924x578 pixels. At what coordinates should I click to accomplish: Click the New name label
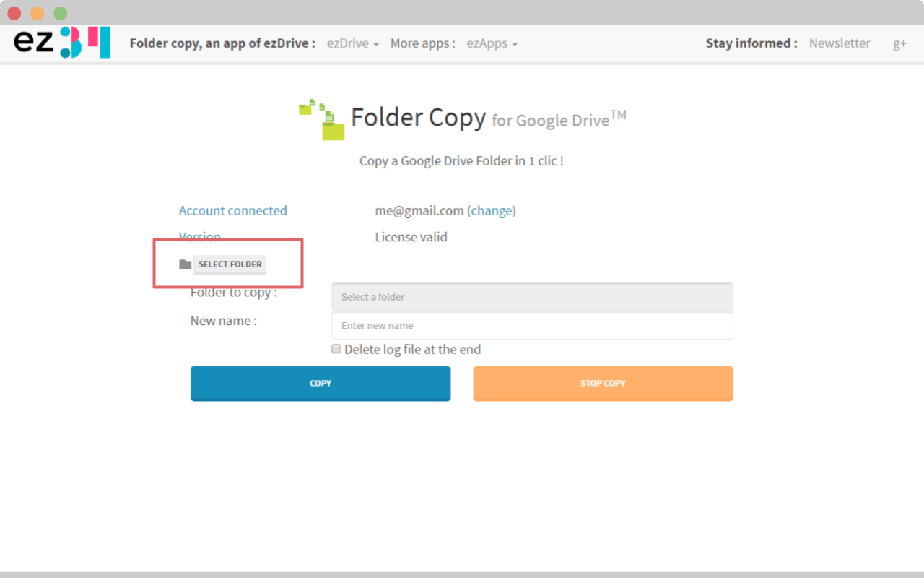click(x=224, y=321)
